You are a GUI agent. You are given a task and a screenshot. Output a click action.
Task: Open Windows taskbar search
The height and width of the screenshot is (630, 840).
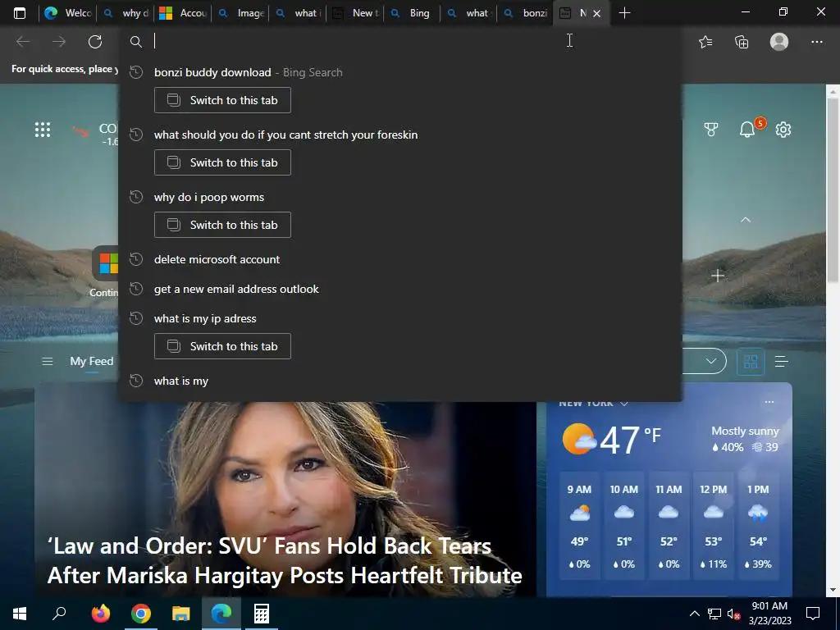(x=59, y=614)
